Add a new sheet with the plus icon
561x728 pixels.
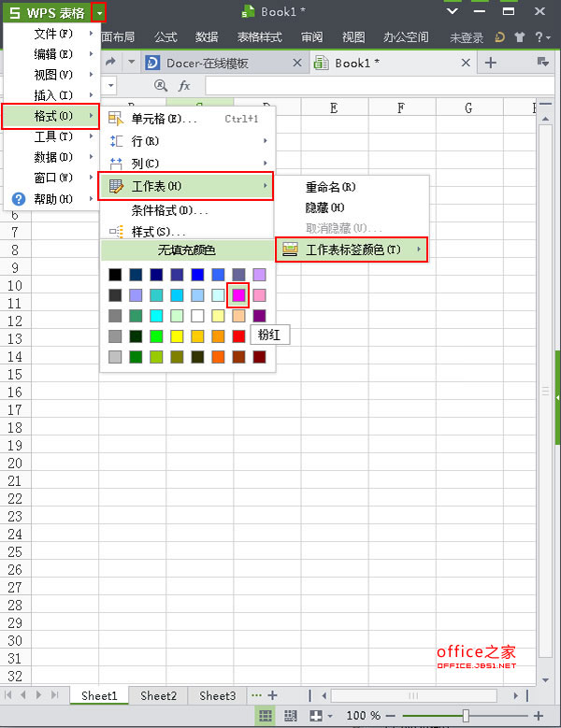(x=273, y=695)
